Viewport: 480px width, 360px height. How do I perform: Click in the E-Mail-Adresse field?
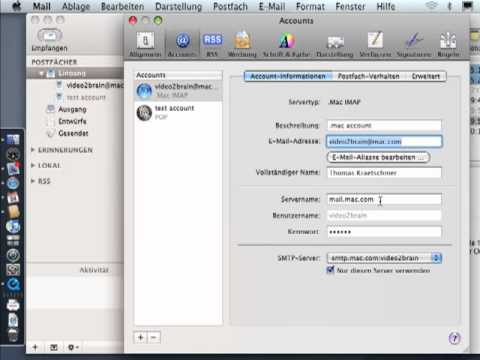(384, 141)
